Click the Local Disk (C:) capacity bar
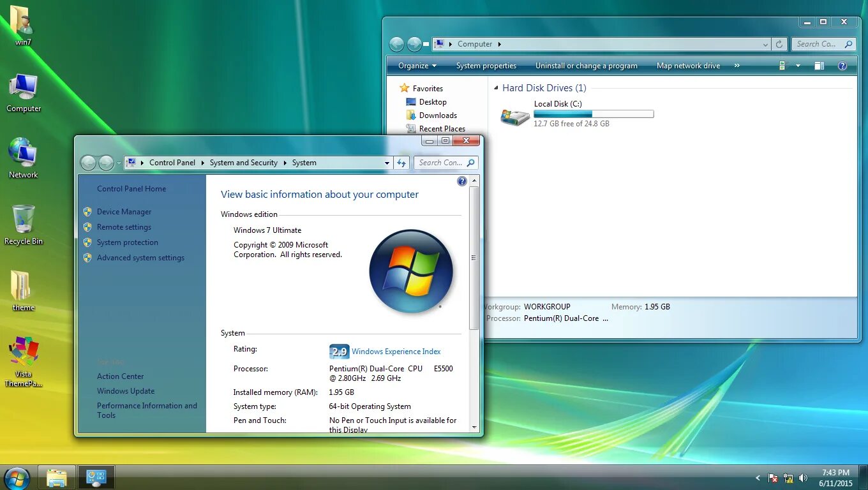The height and width of the screenshot is (490, 868). click(592, 114)
